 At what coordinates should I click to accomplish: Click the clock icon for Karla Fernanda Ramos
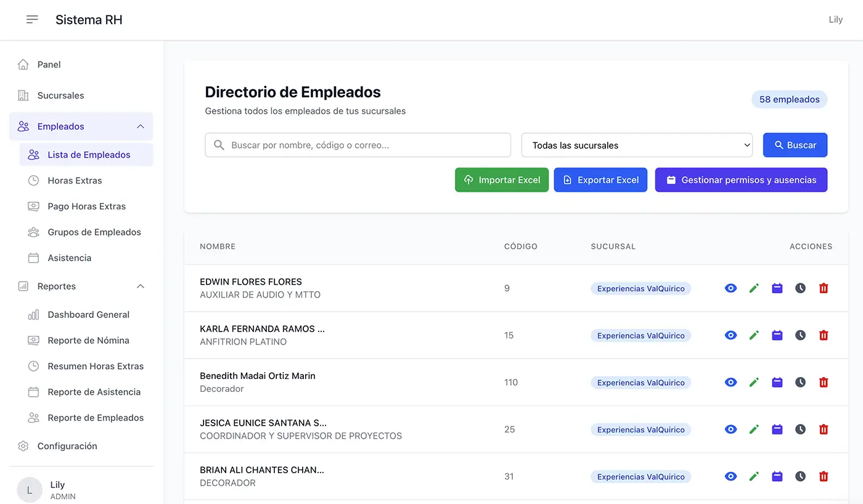[x=800, y=335]
